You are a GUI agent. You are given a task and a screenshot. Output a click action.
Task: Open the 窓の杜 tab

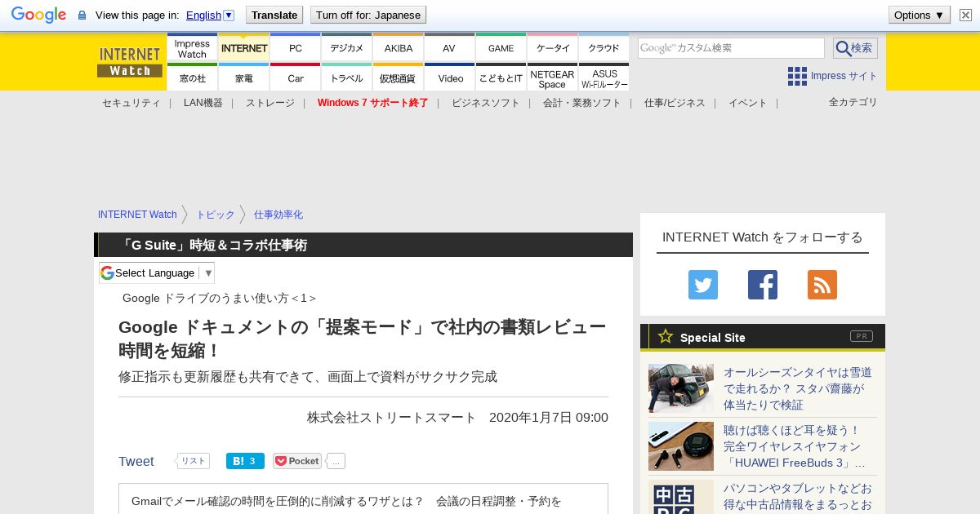[192, 78]
